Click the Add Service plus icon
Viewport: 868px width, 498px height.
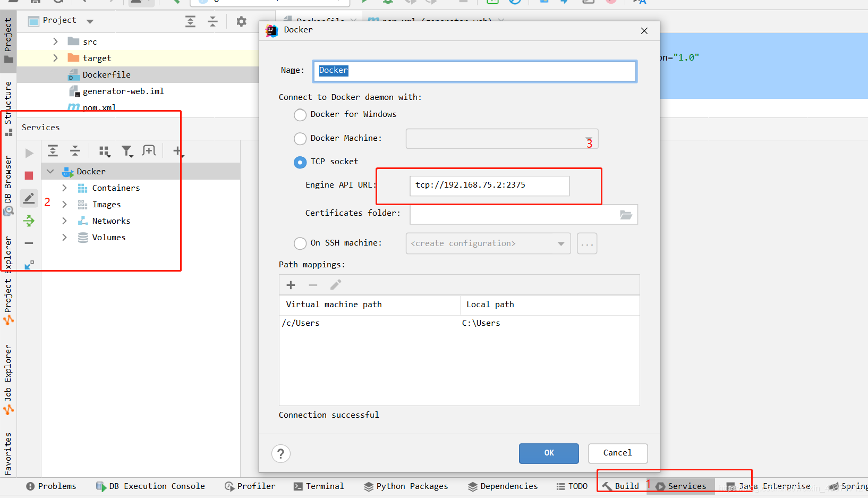click(x=178, y=151)
